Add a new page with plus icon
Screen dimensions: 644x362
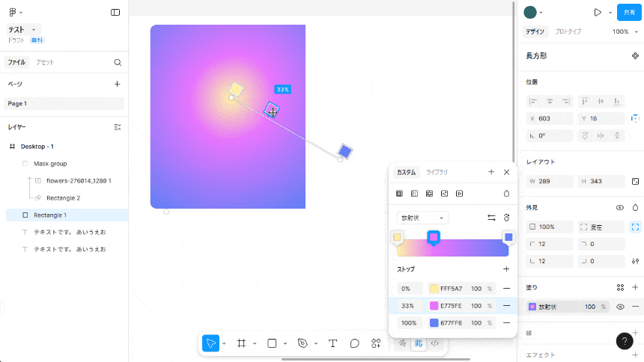[x=117, y=84]
